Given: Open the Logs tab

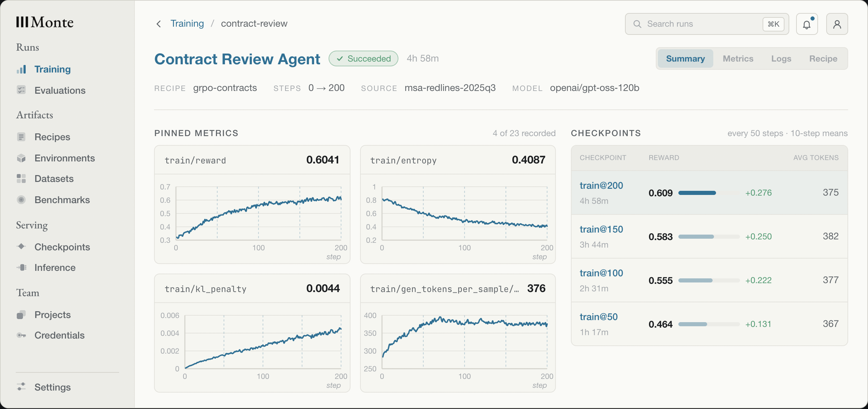Looking at the screenshot, I should tap(781, 58).
